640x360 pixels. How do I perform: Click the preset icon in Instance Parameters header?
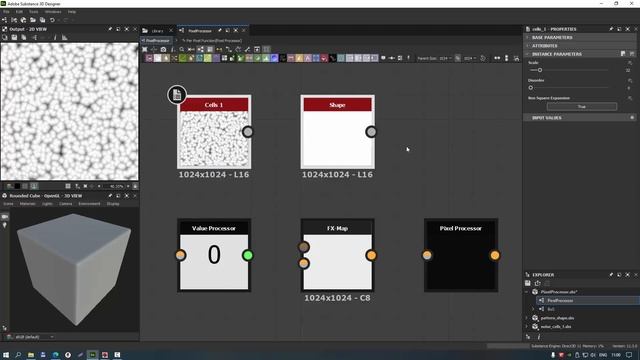click(623, 54)
